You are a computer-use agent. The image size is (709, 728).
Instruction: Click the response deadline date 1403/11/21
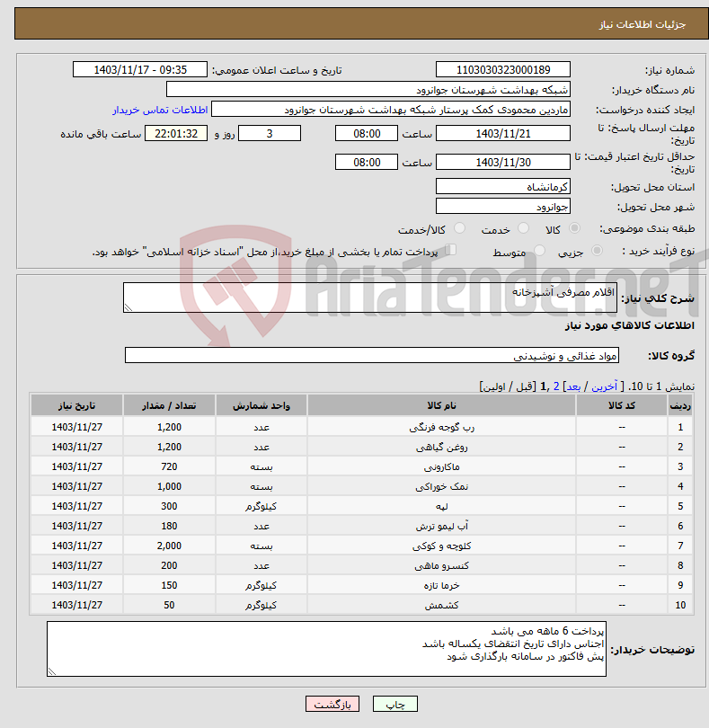503,134
